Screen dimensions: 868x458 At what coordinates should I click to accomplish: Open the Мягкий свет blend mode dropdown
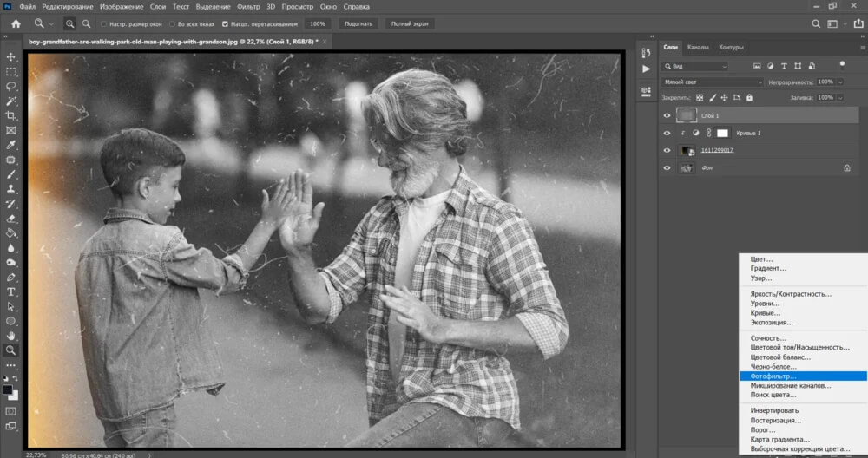tap(712, 82)
